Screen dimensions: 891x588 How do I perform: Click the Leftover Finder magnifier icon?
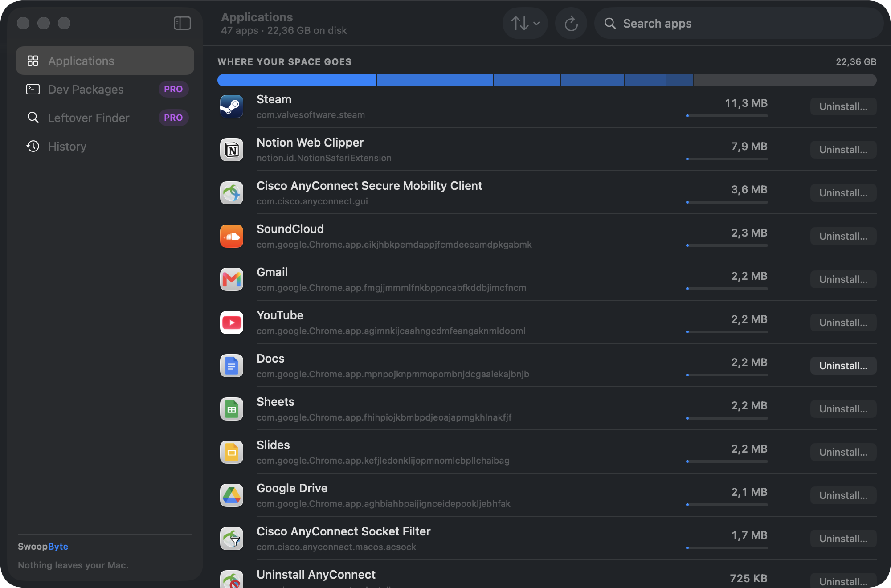coord(33,118)
